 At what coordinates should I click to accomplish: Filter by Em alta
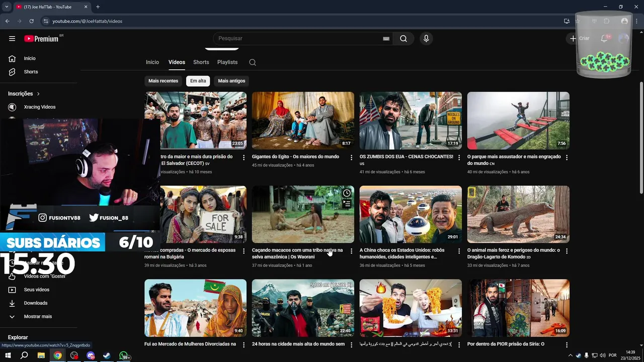point(198,81)
